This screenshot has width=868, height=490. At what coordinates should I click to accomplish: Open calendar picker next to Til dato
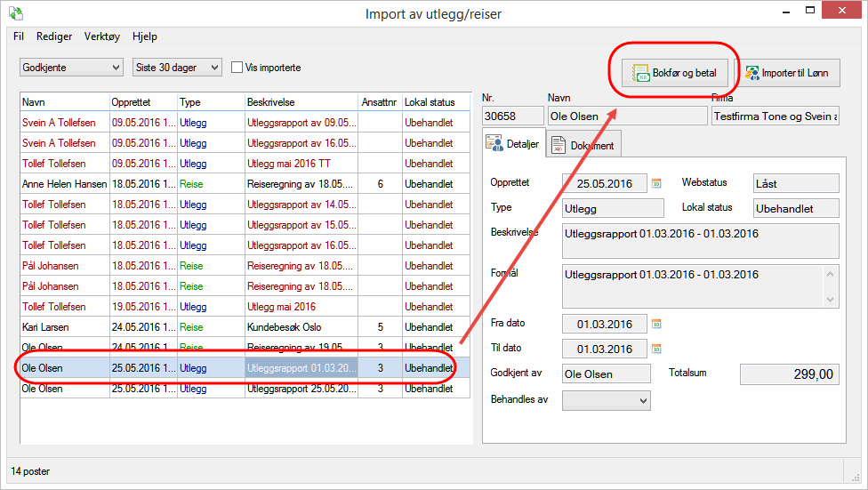tap(657, 349)
